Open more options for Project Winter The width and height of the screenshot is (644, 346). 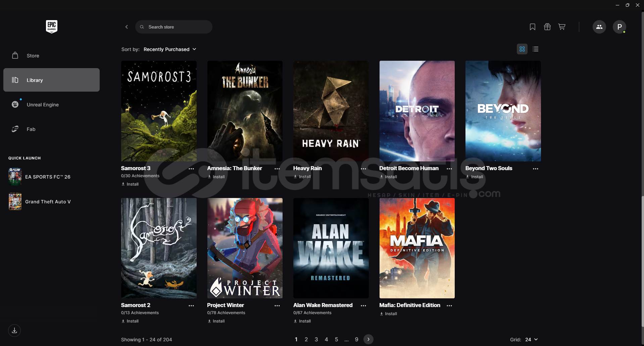click(x=277, y=306)
